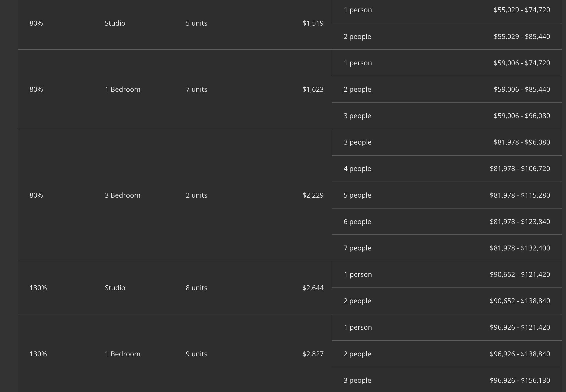
Task: Click the '3 Bedroom' unit type cell
Action: pyautogui.click(x=123, y=195)
